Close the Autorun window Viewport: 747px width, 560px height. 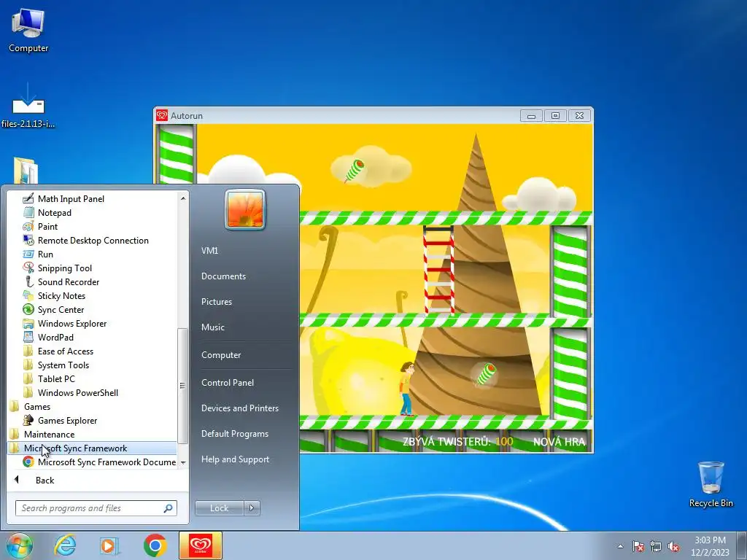coord(579,116)
